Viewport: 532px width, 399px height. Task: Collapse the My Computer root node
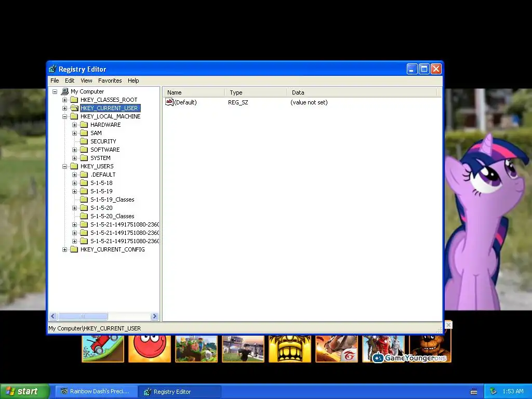(x=55, y=91)
